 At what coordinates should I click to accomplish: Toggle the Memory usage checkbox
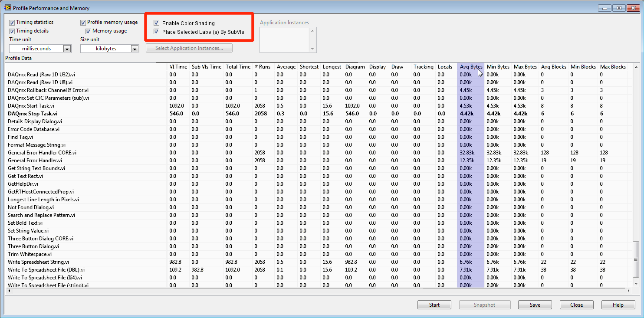coord(89,31)
